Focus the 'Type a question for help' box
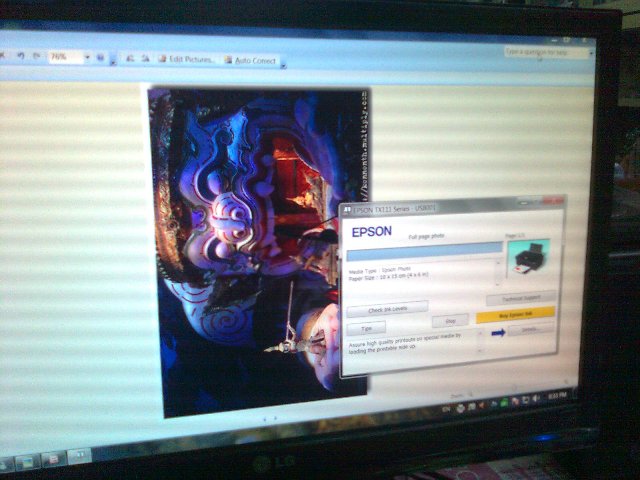 (x=546, y=53)
